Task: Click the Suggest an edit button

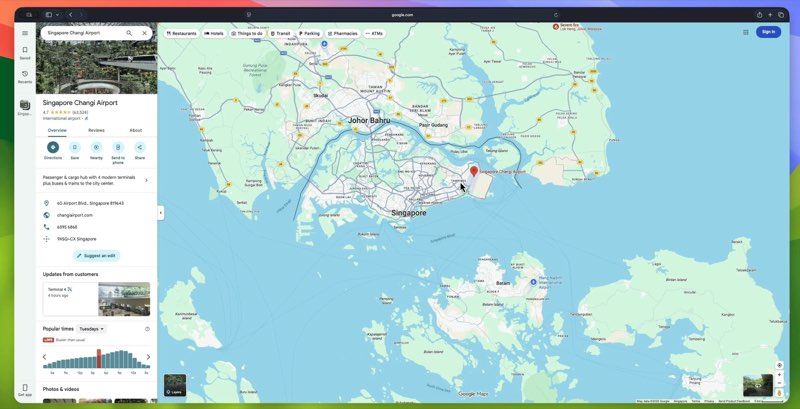Action: tap(96, 256)
